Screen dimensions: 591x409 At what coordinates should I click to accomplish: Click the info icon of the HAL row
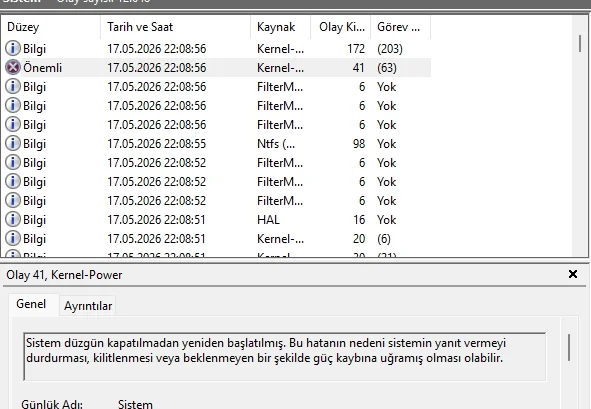click(x=13, y=220)
